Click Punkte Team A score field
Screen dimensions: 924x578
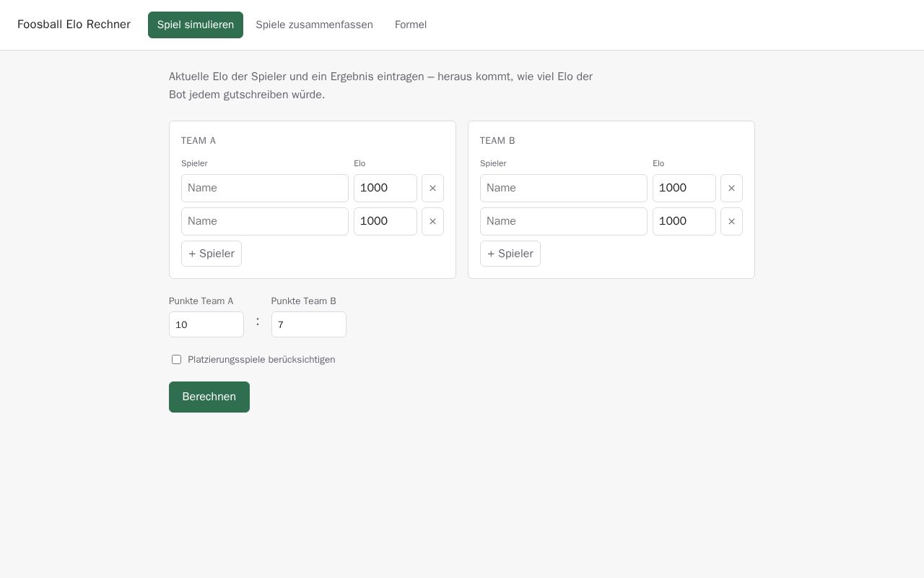point(206,324)
